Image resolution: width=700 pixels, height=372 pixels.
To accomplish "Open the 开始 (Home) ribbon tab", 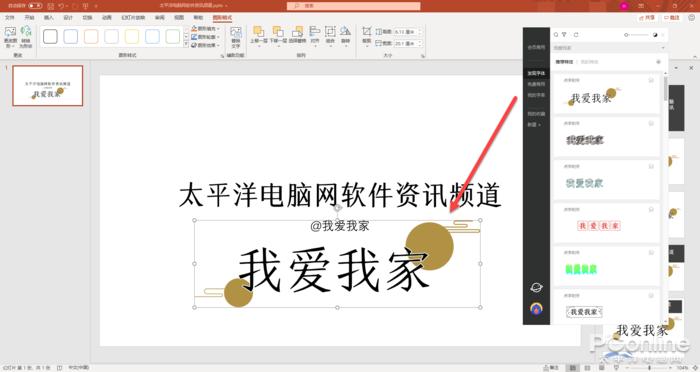I will click(29, 17).
